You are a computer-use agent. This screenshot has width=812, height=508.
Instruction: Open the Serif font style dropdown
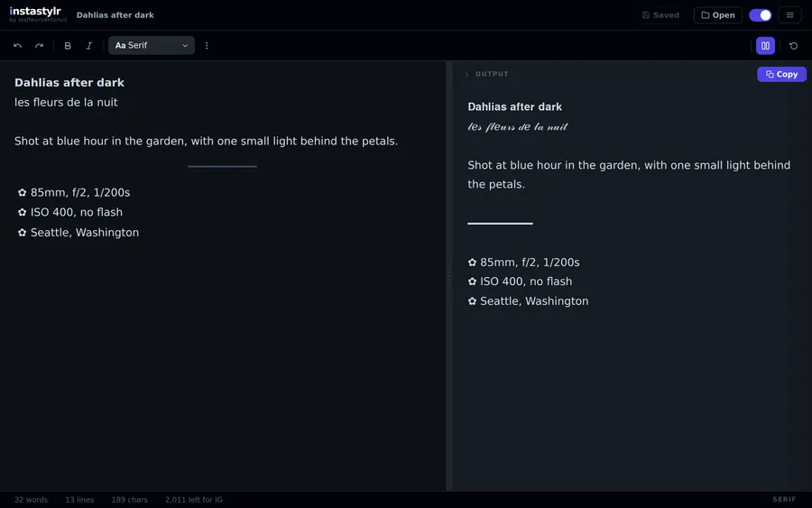[152, 46]
